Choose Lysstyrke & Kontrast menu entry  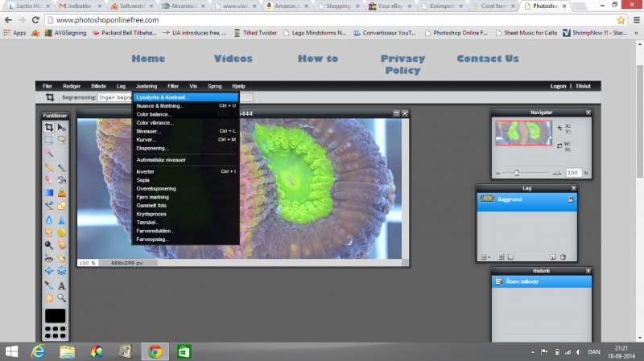tap(162, 97)
